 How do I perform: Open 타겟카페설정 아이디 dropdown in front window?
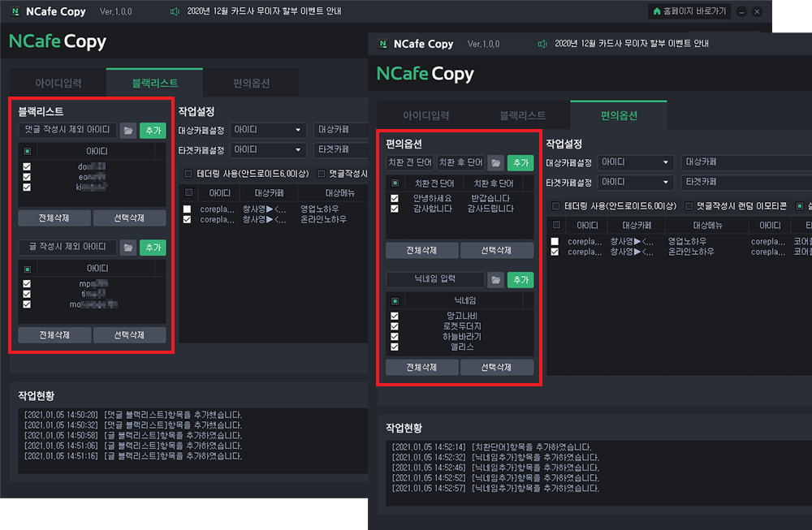pos(636,182)
